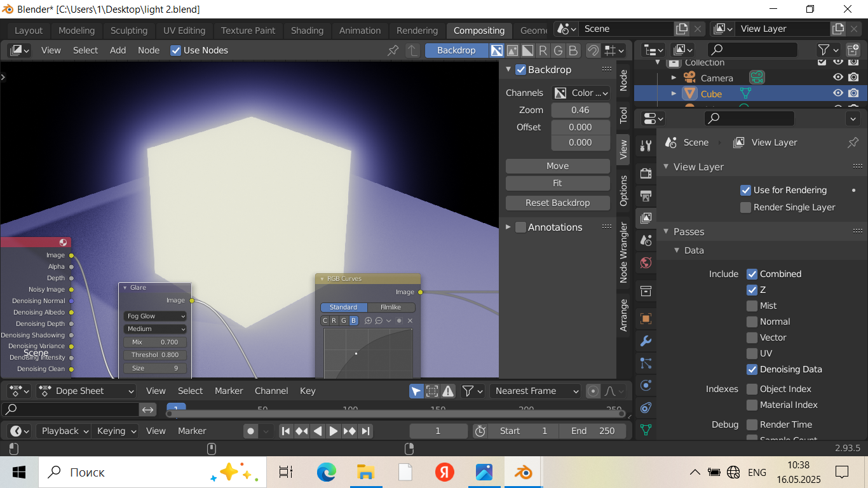The height and width of the screenshot is (488, 868).
Task: Enable the Mist pass checkbox
Action: (x=752, y=306)
